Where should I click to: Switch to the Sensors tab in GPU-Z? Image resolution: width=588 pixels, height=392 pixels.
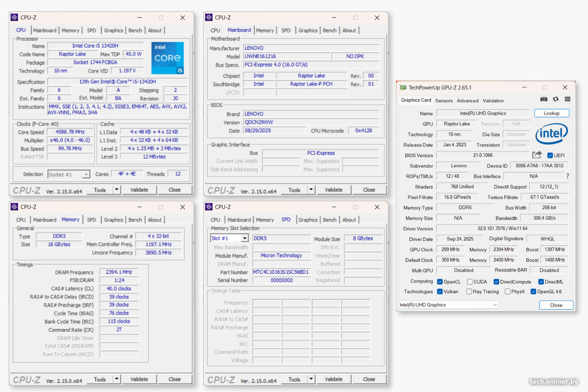coord(444,100)
